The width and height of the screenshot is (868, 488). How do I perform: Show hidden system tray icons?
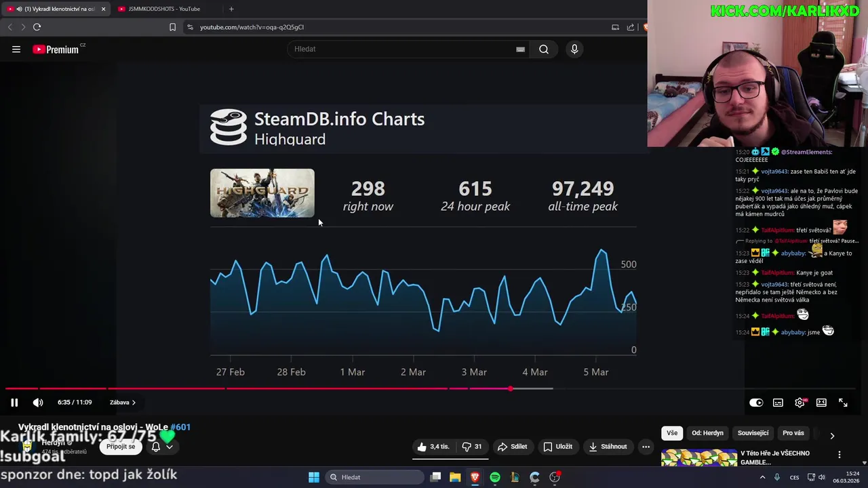(x=762, y=477)
